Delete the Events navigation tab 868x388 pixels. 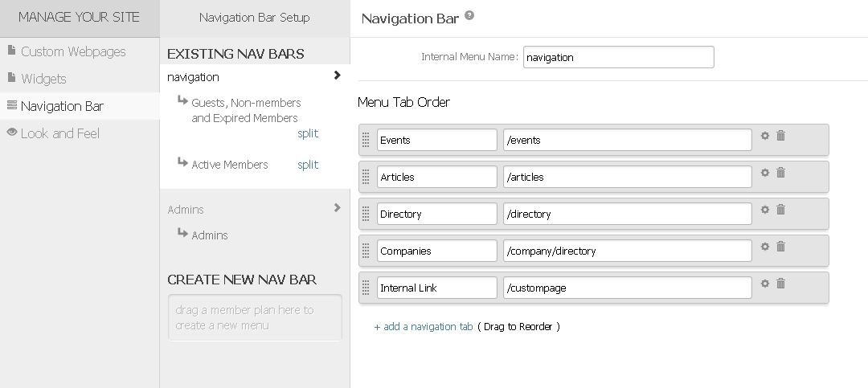coord(780,136)
